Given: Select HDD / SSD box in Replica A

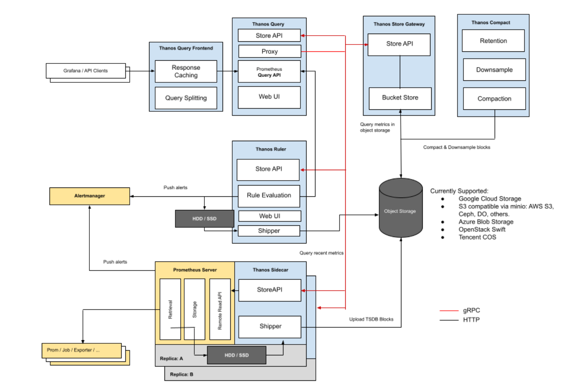Looking at the screenshot, I should (x=237, y=355).
